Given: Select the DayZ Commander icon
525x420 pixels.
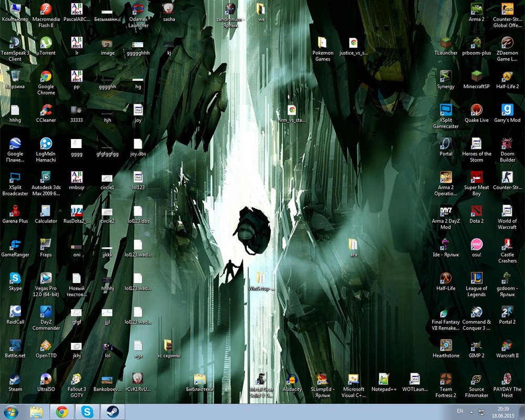Looking at the screenshot, I should point(46,318).
